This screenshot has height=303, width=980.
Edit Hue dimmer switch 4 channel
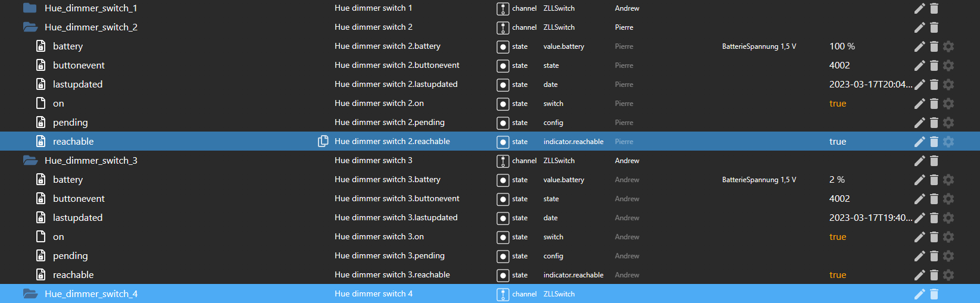pos(920,294)
